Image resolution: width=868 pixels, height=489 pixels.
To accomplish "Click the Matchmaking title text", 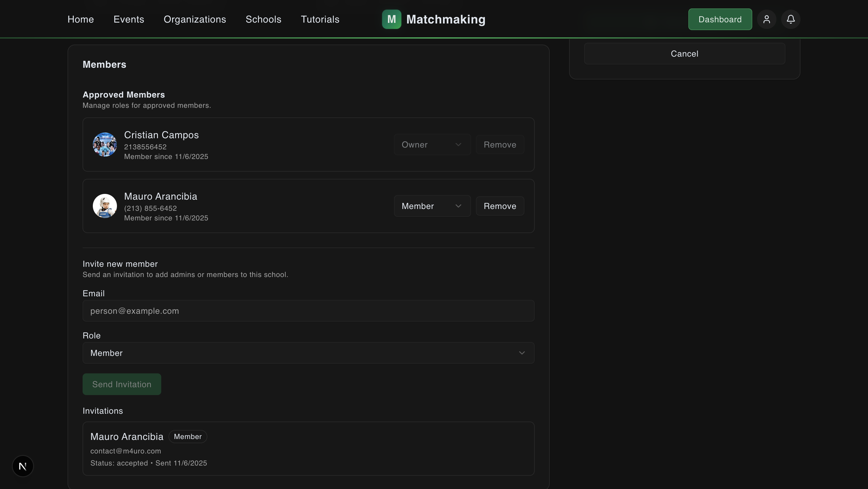I will 446,19.
